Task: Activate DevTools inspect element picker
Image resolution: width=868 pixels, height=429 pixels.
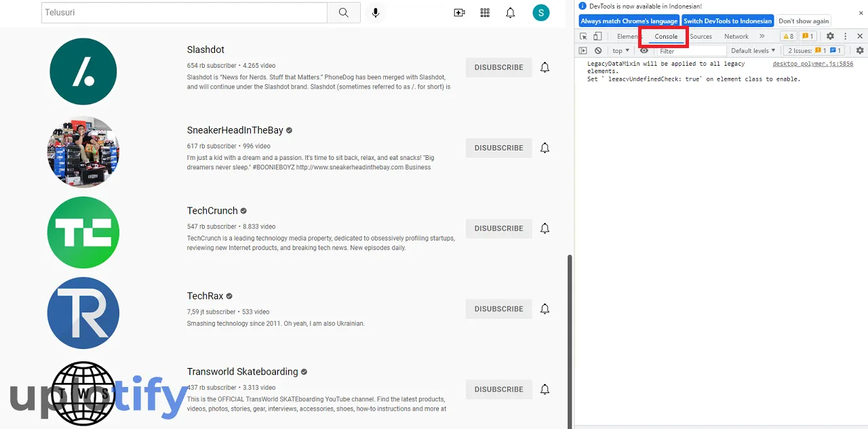Action: pyautogui.click(x=583, y=37)
